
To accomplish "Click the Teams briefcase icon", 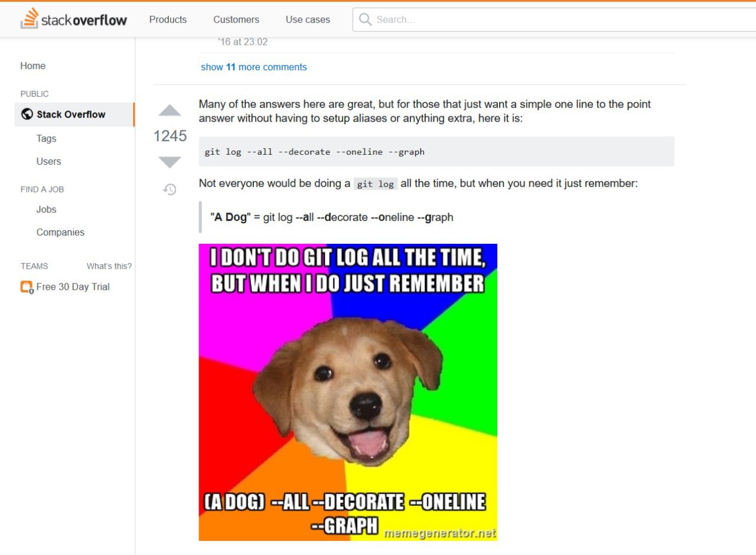I will tap(27, 288).
